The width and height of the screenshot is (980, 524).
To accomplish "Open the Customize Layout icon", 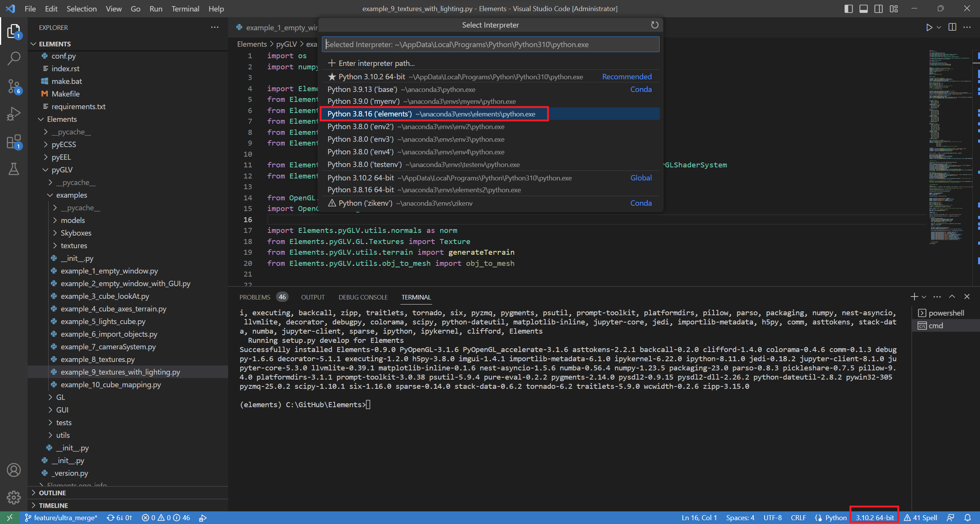I will [894, 9].
